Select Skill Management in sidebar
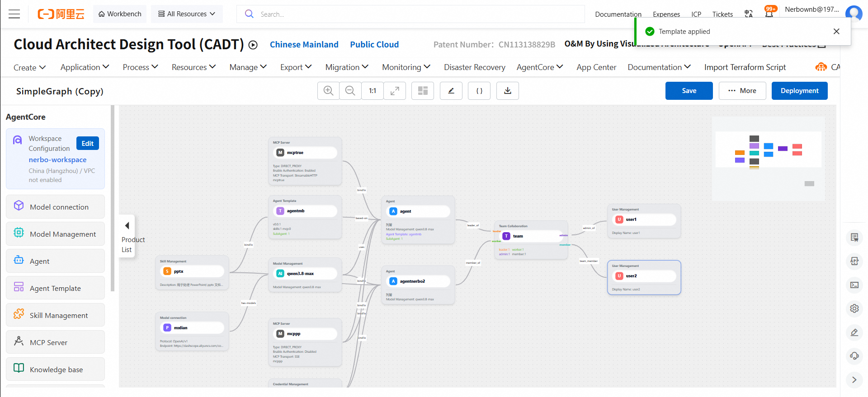 [x=55, y=315]
